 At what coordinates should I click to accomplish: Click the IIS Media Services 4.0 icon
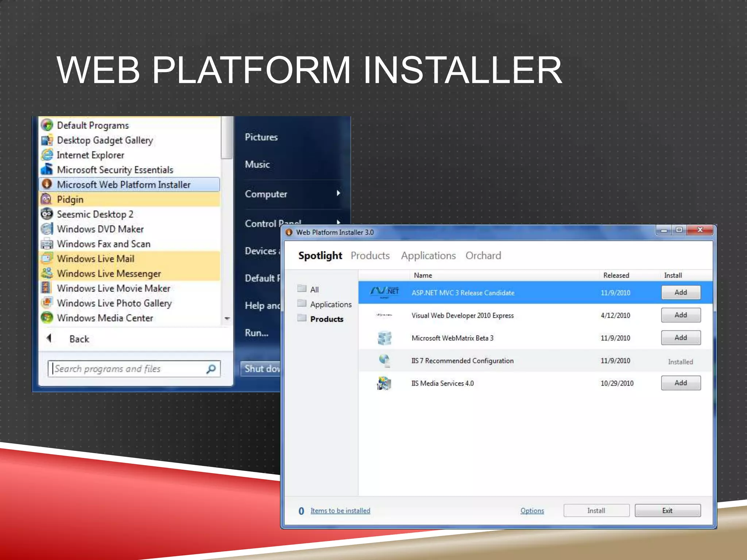(x=384, y=383)
